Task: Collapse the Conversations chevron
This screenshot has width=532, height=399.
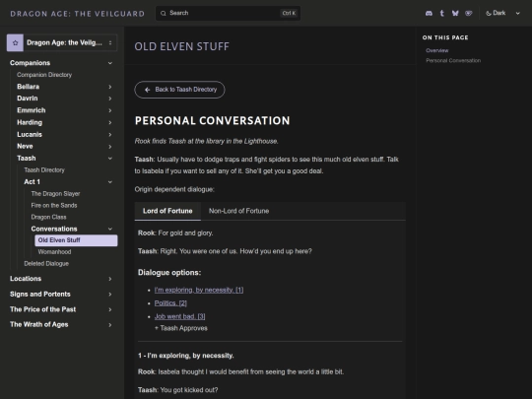Action: tap(110, 229)
